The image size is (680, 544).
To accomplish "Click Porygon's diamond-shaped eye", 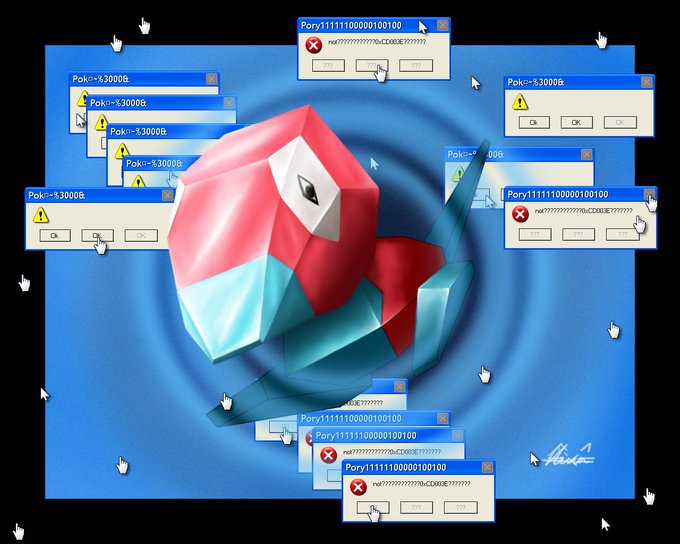I will point(308,190).
